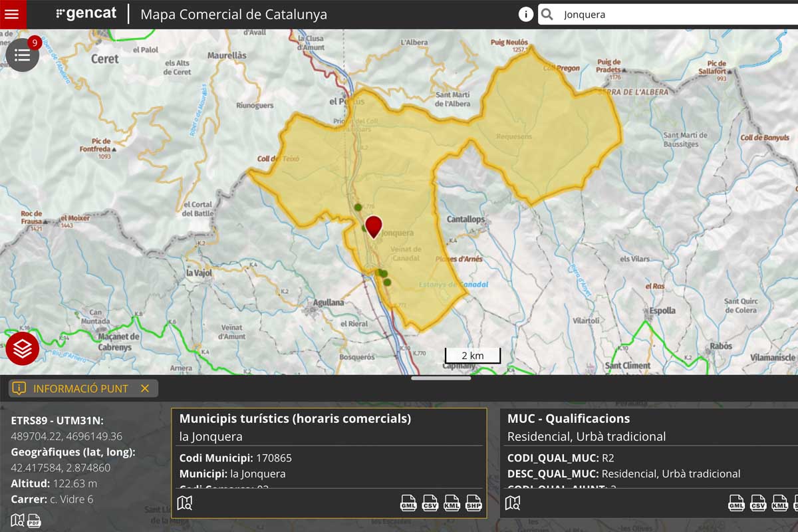798x532 pixels.
Task: Close the Informació Punt tab
Action: (x=145, y=388)
